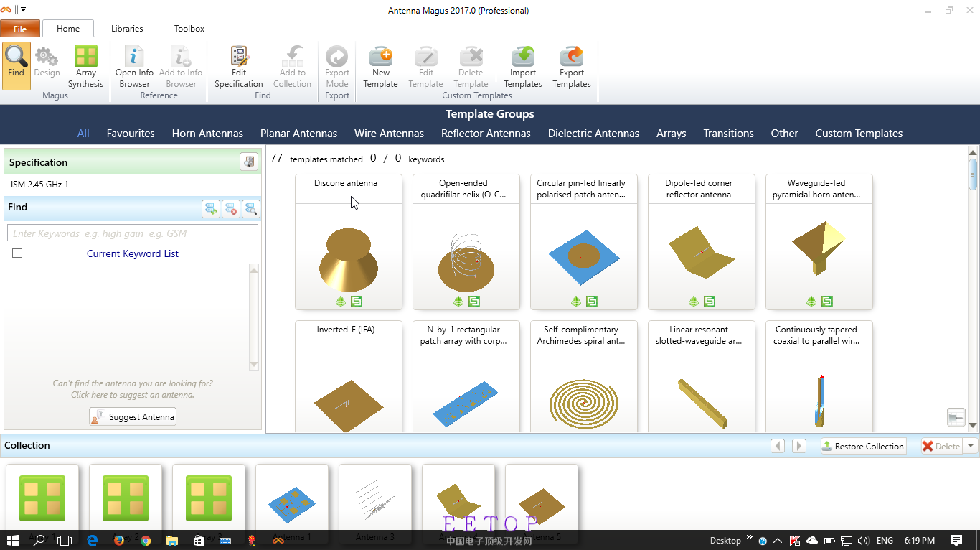Filter by Planar Antennas group
This screenshot has height=550, width=980.
click(298, 134)
